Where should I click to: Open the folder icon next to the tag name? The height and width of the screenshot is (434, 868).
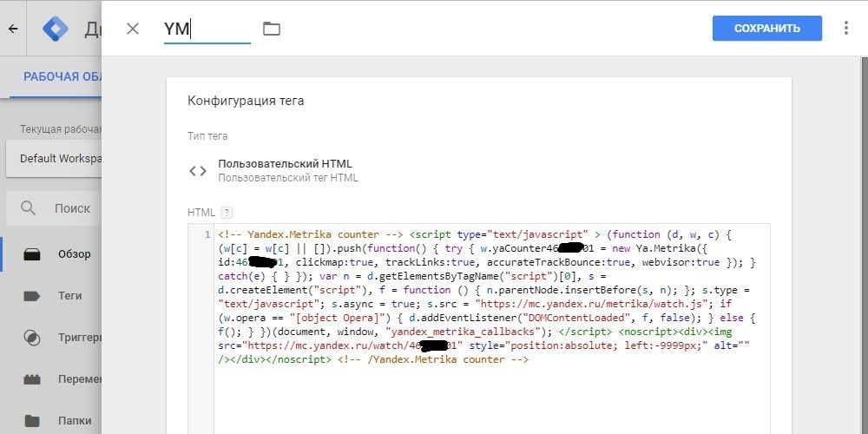[271, 29]
